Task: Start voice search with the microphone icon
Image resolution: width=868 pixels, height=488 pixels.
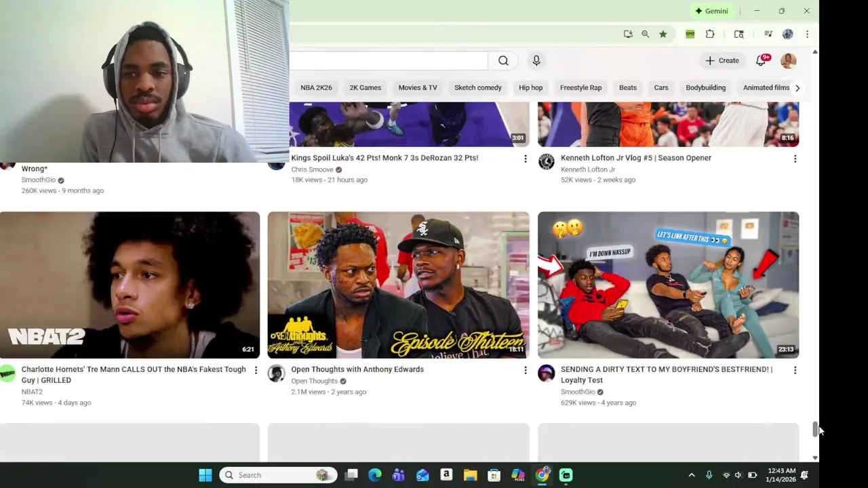Action: [x=536, y=61]
